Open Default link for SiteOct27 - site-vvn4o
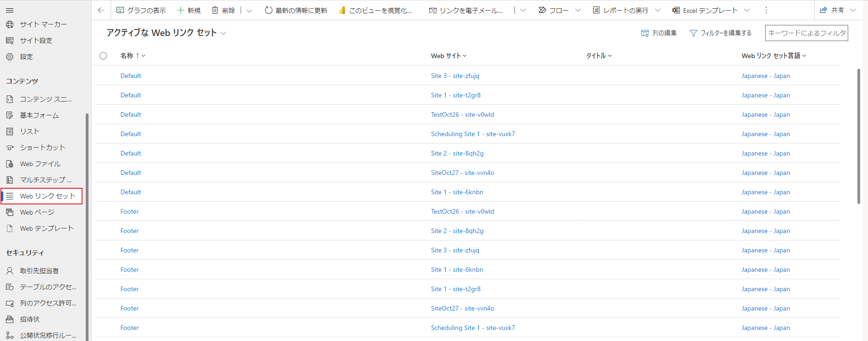The image size is (868, 341). [x=130, y=173]
